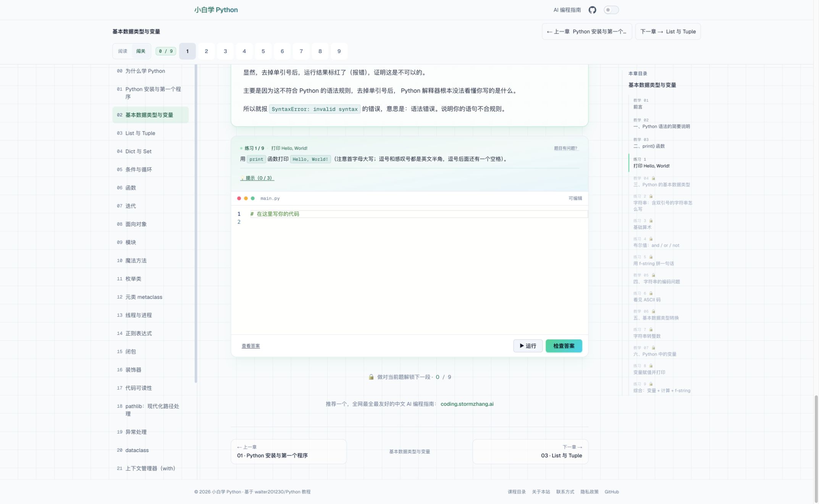
Task: Go to exercise page 1
Action: tap(187, 51)
